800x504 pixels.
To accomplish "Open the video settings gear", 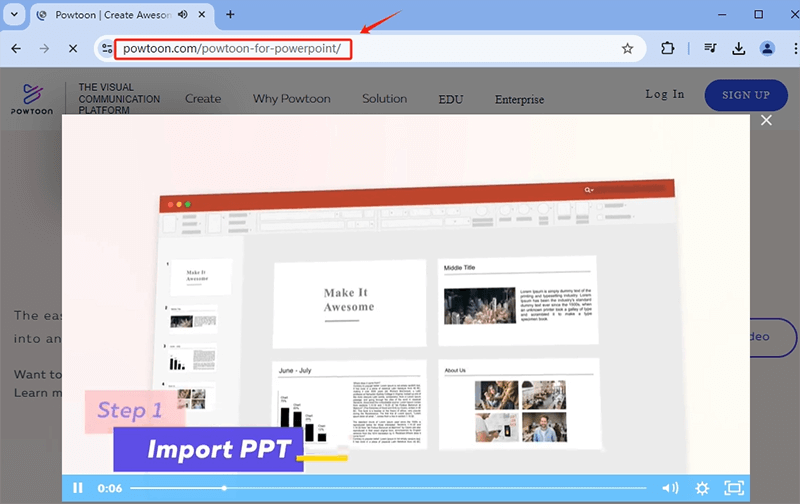I will pos(702,489).
